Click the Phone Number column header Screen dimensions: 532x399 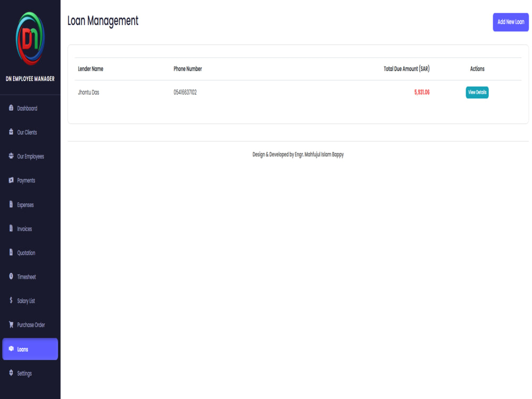click(x=188, y=69)
